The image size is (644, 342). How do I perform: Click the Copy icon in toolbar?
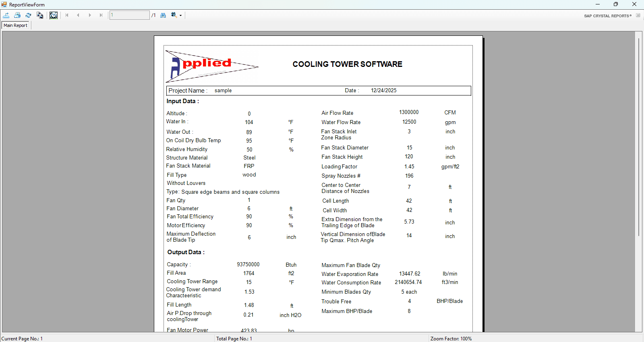40,15
